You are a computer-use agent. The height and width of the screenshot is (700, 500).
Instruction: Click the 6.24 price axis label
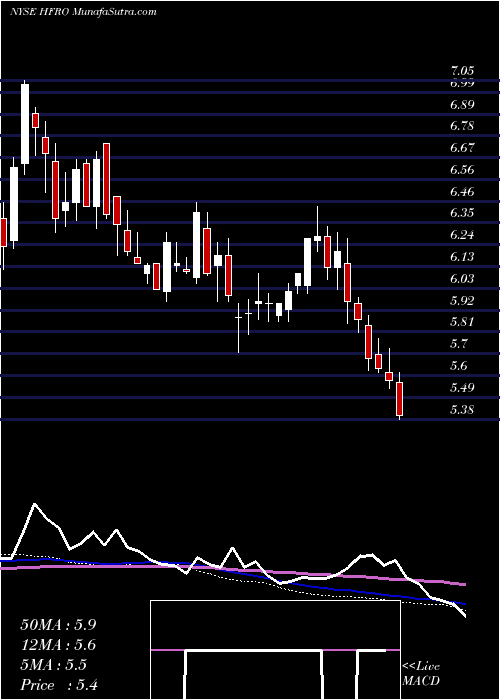click(462, 235)
